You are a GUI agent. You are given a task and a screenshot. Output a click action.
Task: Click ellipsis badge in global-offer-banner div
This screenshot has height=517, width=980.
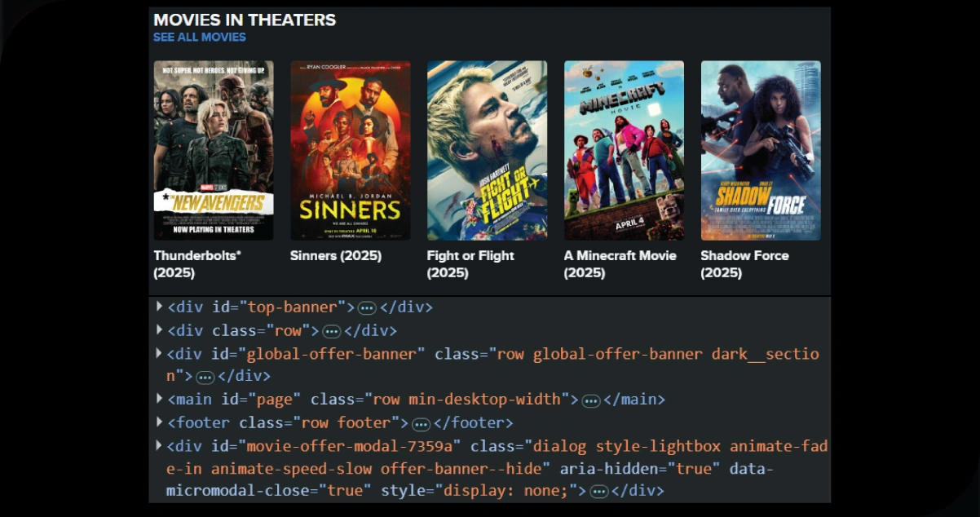click(205, 378)
